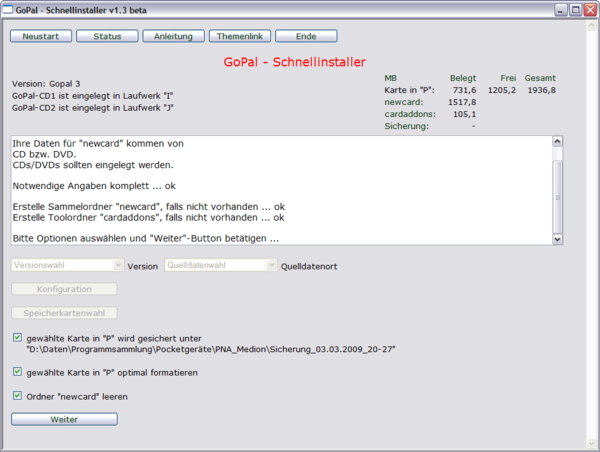
Task: Open the Status view
Action: click(x=107, y=36)
